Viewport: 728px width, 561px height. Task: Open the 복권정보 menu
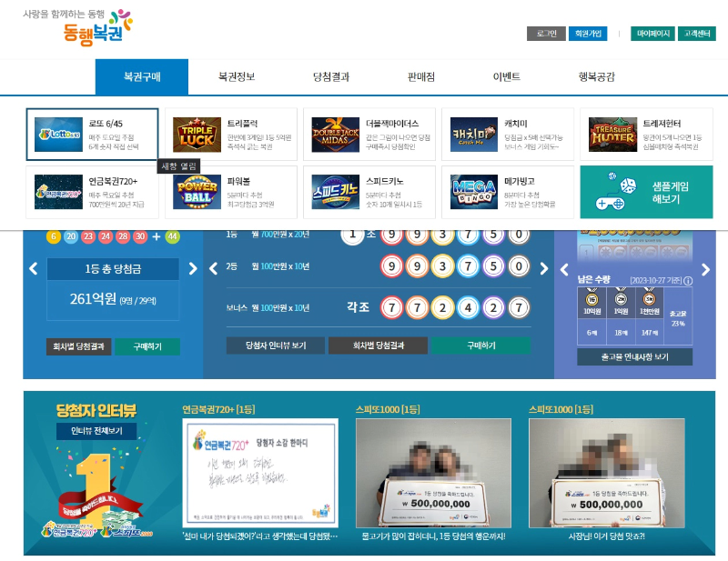237,77
